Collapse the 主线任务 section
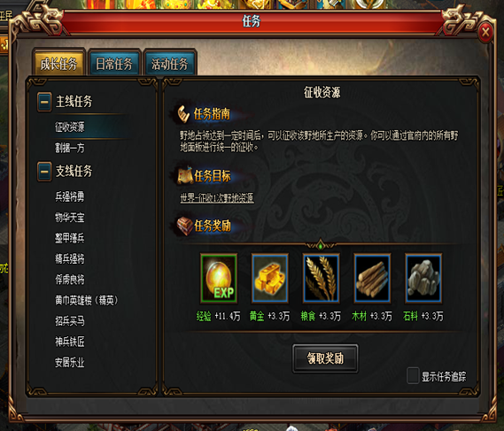Viewport: 504px width, 431px height. [x=44, y=102]
